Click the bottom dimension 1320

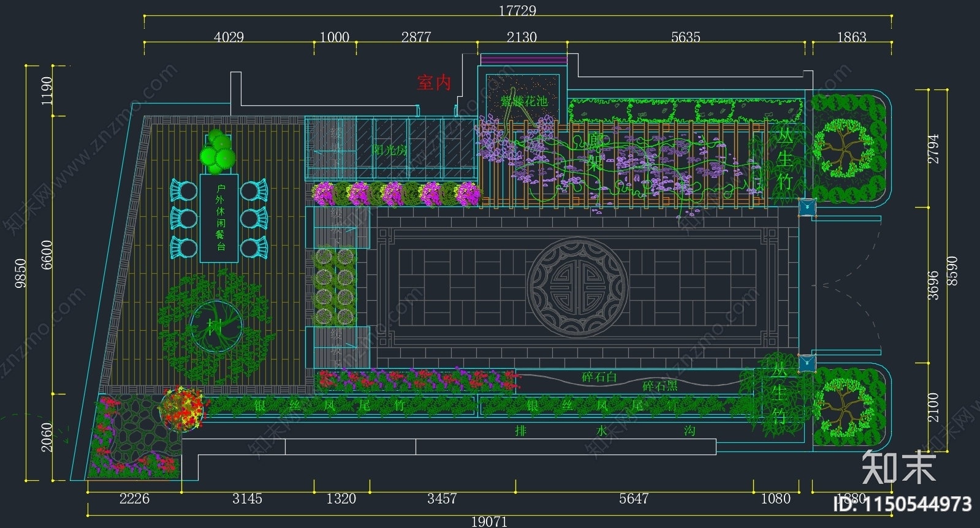tap(341, 499)
